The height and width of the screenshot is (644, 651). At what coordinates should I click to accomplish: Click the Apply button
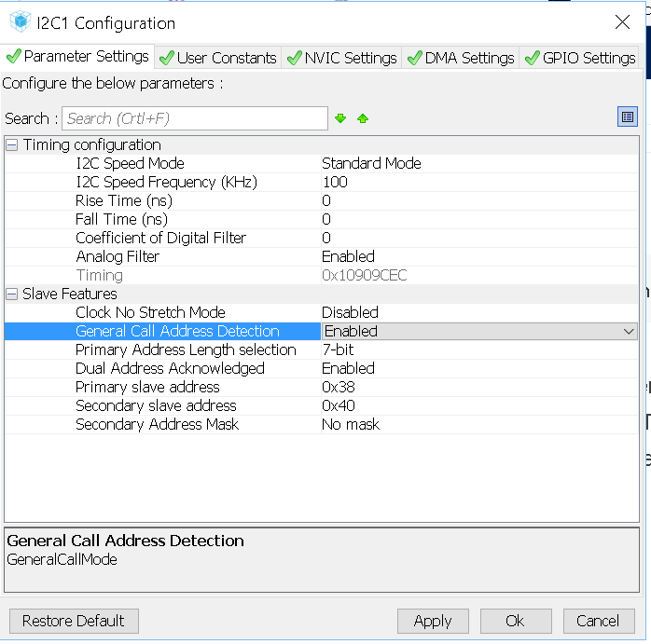coord(433,622)
